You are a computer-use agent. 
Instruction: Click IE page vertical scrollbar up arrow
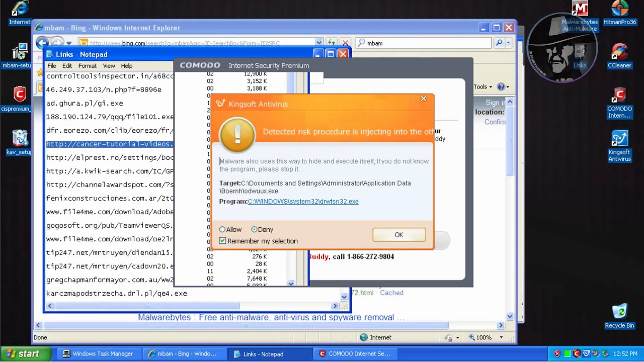coord(510,102)
